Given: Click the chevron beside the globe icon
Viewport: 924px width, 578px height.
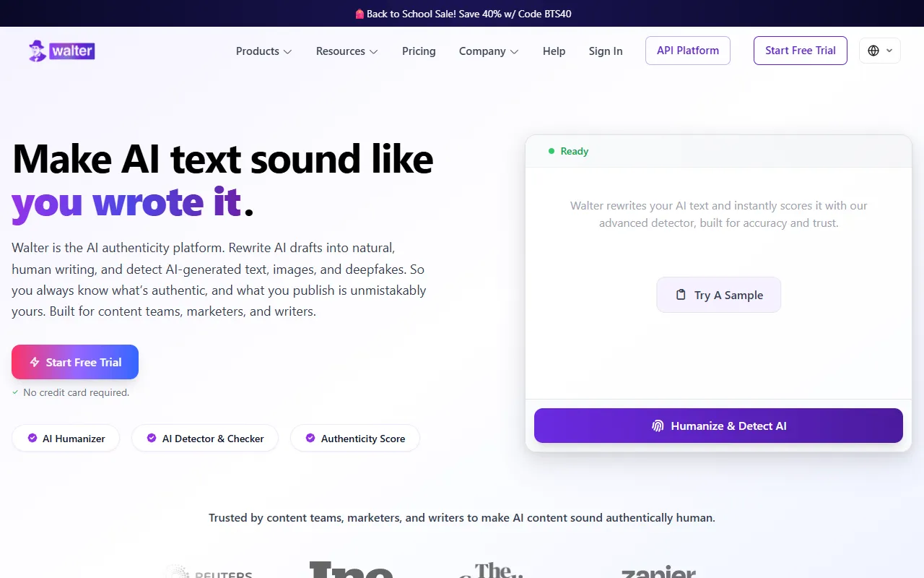Looking at the screenshot, I should tap(889, 51).
